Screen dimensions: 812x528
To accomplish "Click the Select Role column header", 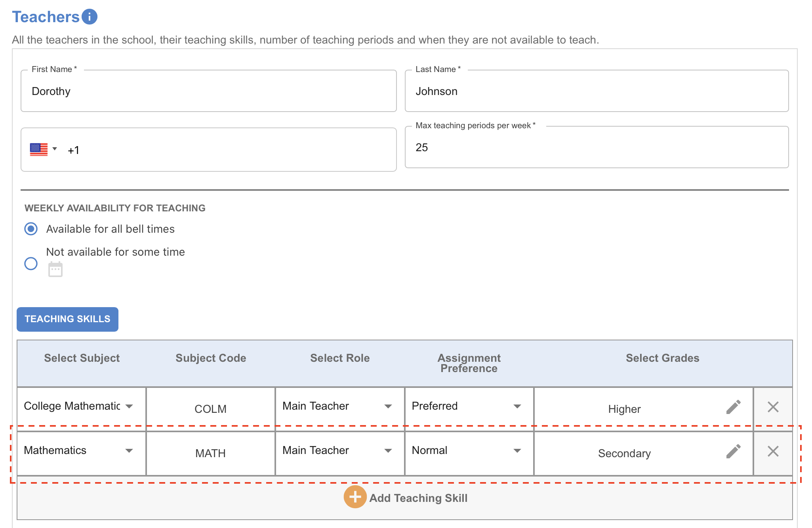I will click(x=340, y=358).
